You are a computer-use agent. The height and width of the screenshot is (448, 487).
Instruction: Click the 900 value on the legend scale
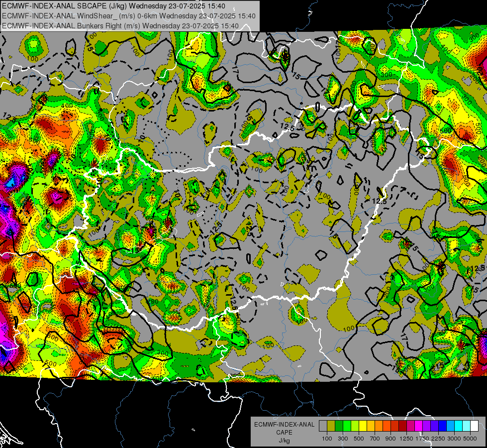click(390, 439)
